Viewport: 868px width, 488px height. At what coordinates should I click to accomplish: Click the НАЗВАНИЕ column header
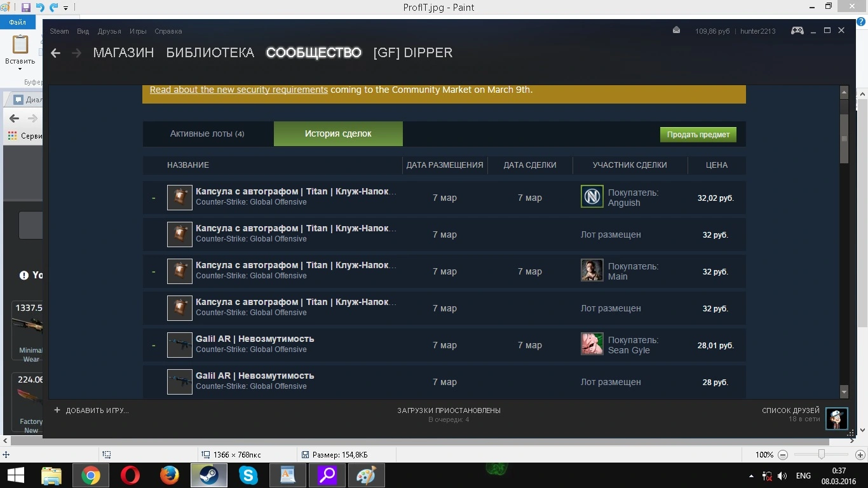click(x=188, y=165)
